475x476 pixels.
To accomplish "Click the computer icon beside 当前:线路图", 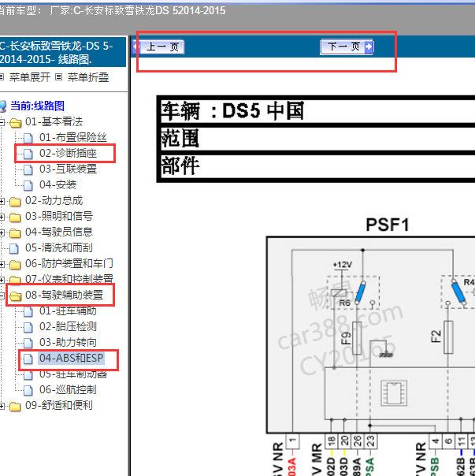I will [x=3, y=106].
